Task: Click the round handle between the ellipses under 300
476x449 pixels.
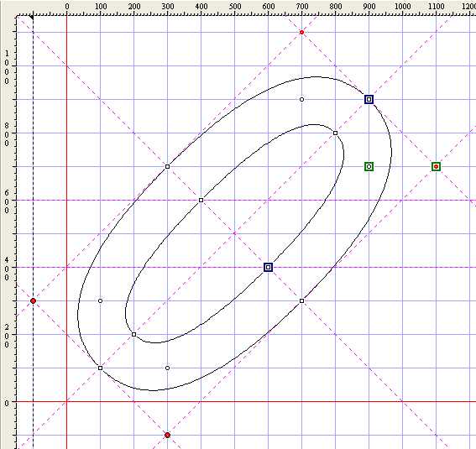Action: [168, 368]
